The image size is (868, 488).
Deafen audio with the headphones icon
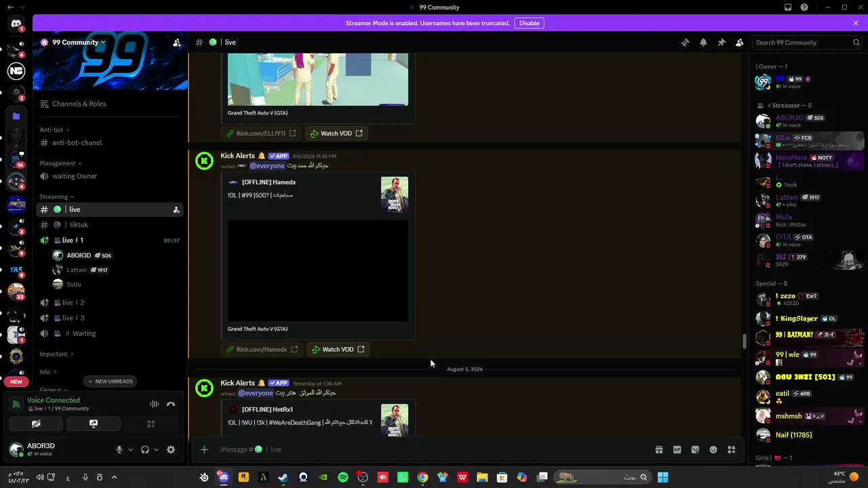point(144,449)
